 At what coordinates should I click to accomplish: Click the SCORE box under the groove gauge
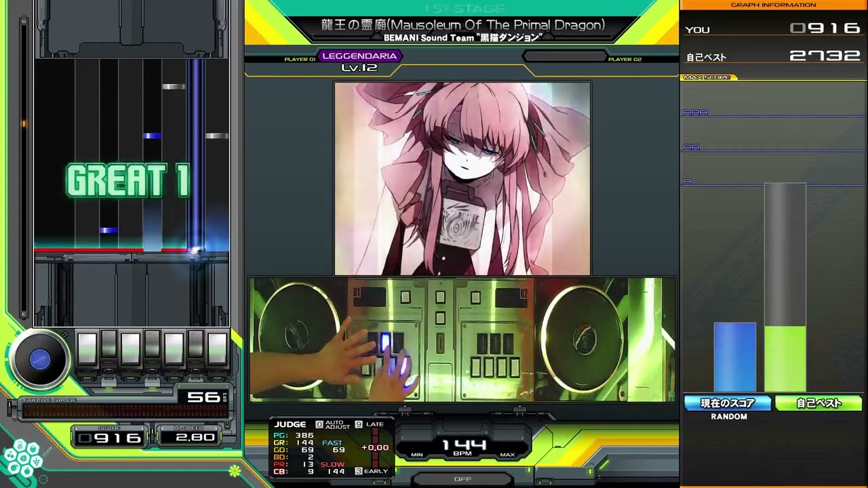tap(109, 436)
